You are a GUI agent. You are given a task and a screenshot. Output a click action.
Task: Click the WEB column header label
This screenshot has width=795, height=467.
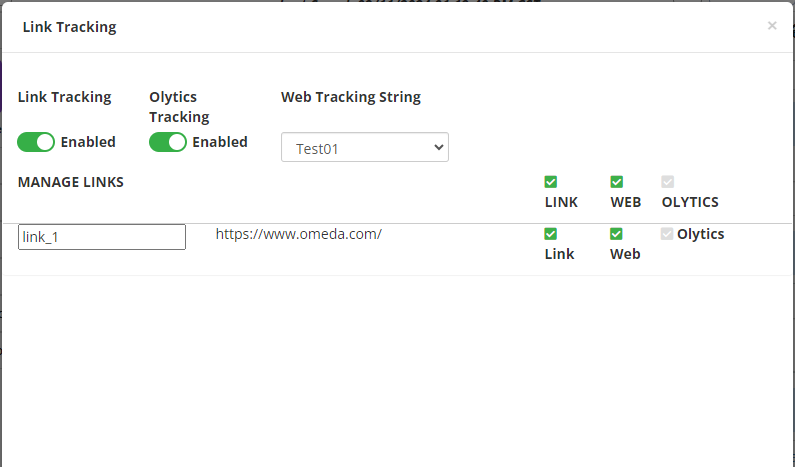pos(626,202)
